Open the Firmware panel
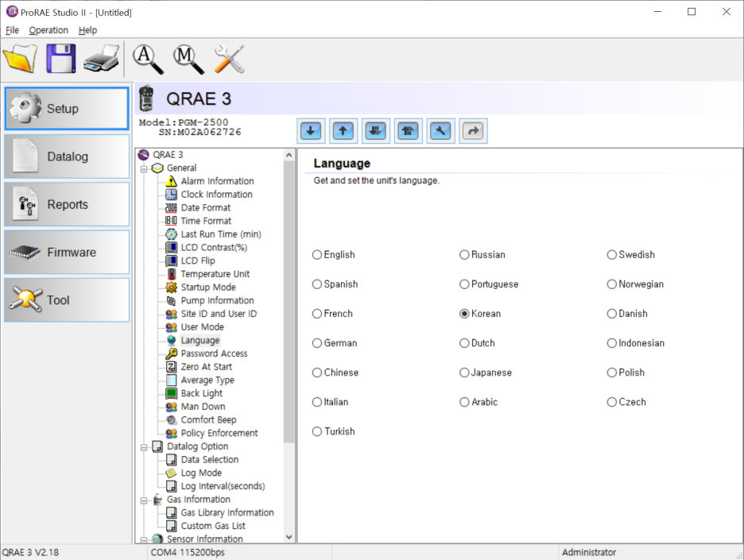 (x=67, y=253)
